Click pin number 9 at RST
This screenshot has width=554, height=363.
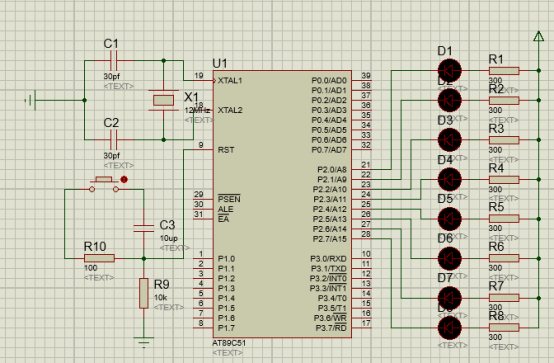pyautogui.click(x=201, y=145)
